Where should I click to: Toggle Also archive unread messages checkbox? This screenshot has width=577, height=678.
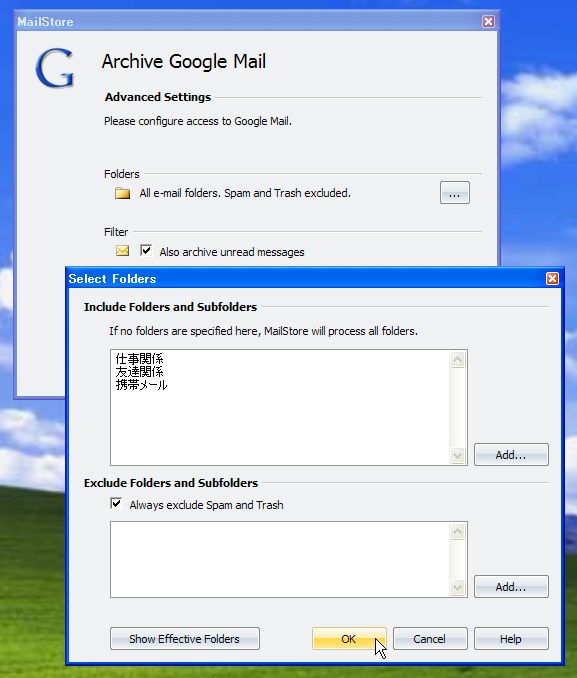pyautogui.click(x=146, y=250)
